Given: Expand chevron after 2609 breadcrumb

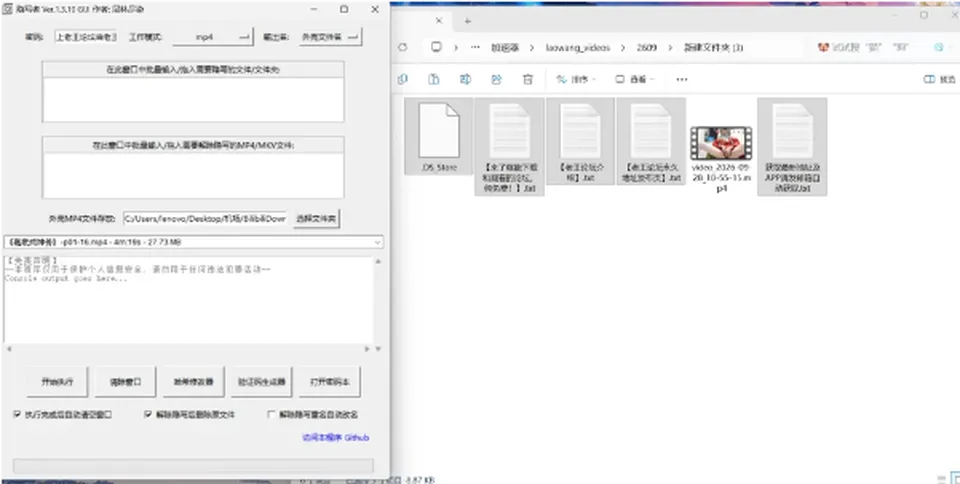Looking at the screenshot, I should pyautogui.click(x=670, y=47).
